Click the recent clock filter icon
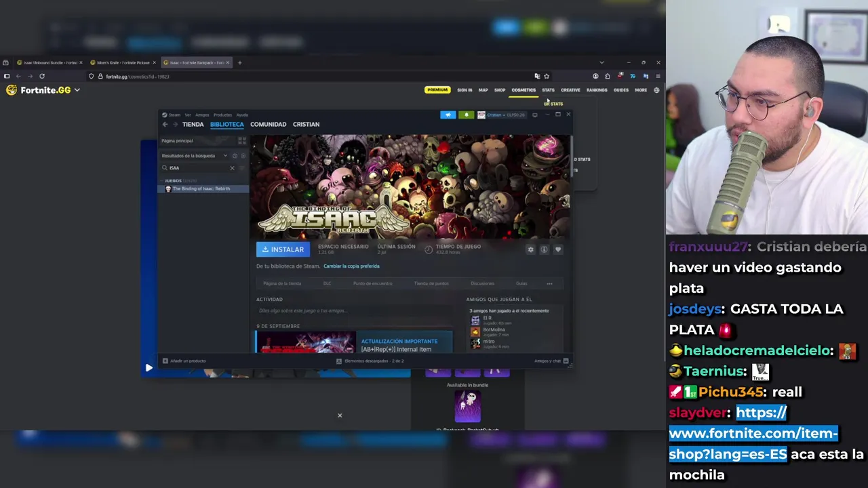Screen dimensions: 868x488 coord(235,156)
